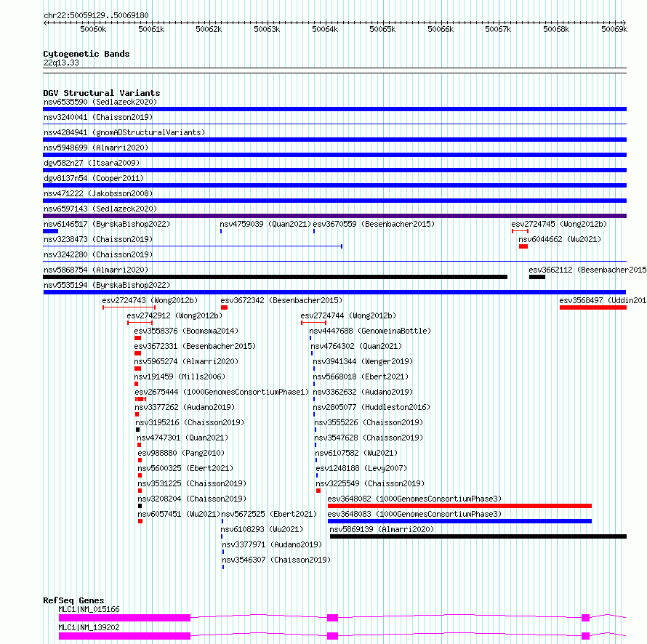Click esv988880 (Pang2010) label

coord(181,453)
